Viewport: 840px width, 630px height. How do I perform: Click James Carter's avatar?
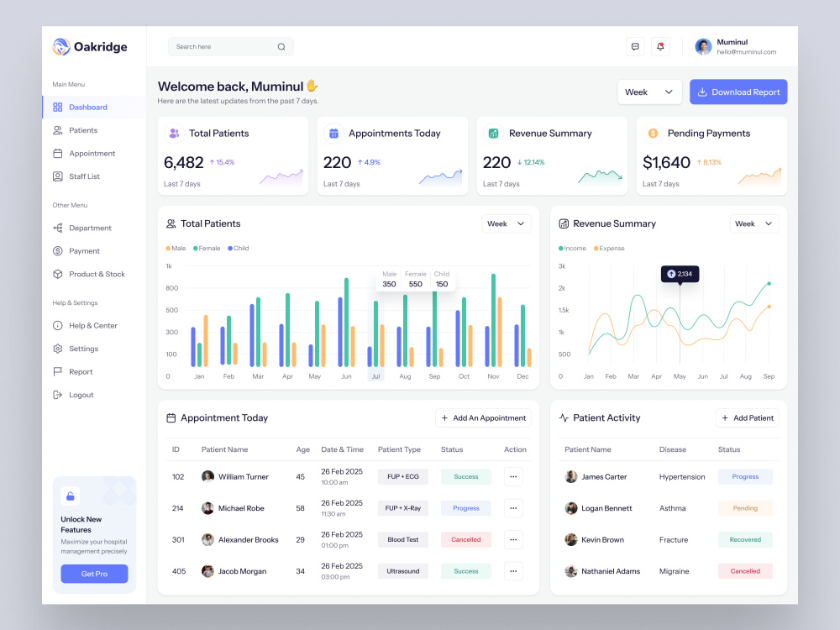(x=571, y=476)
